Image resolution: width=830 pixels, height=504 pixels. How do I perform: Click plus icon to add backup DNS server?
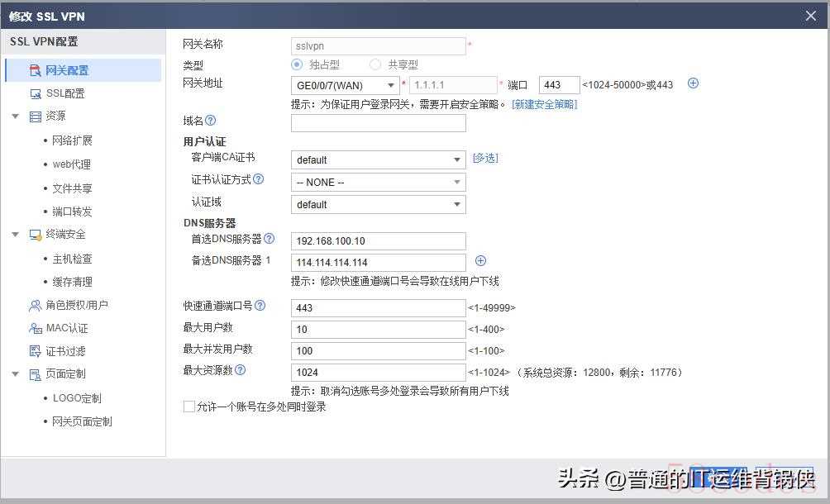(480, 261)
